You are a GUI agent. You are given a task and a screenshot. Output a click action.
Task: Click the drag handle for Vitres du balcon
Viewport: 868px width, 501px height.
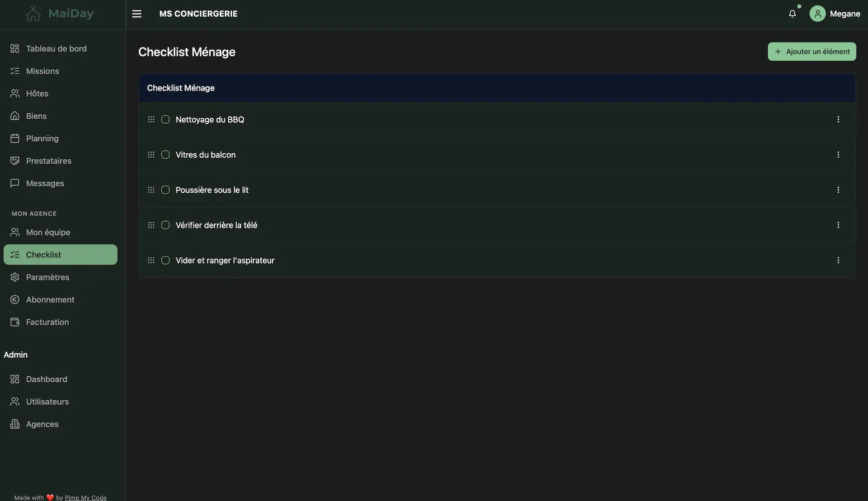(x=151, y=155)
